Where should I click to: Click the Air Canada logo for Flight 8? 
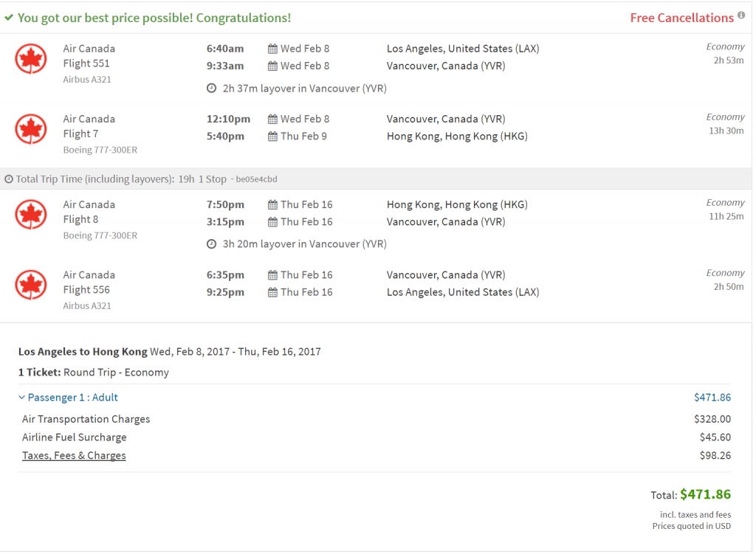tap(31, 215)
